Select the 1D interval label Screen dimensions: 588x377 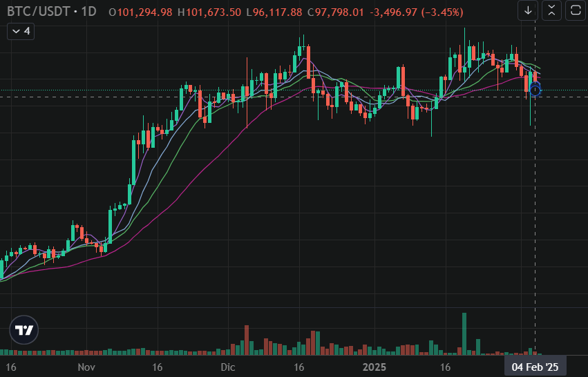(x=86, y=12)
